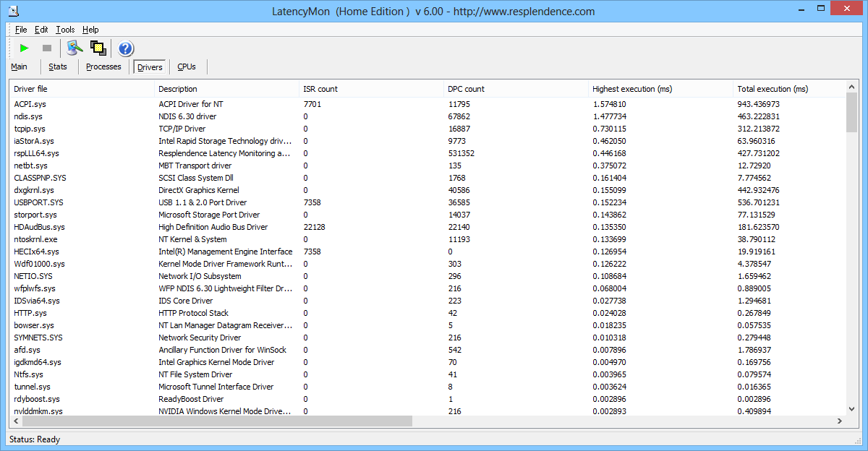Select the ndis.sys driver row
Viewport: 868px width, 451px height.
tap(427, 116)
